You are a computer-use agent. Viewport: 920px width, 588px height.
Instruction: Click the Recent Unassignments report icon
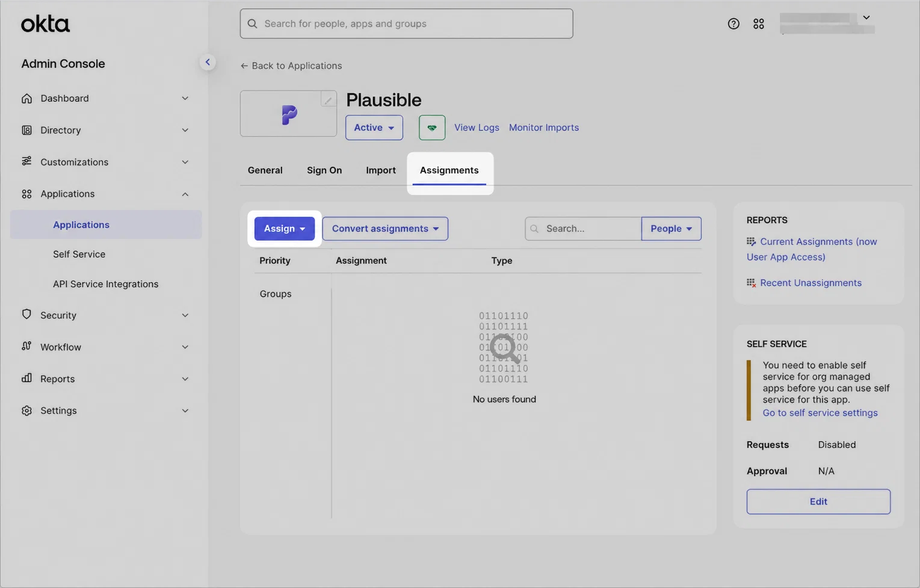[x=751, y=283]
